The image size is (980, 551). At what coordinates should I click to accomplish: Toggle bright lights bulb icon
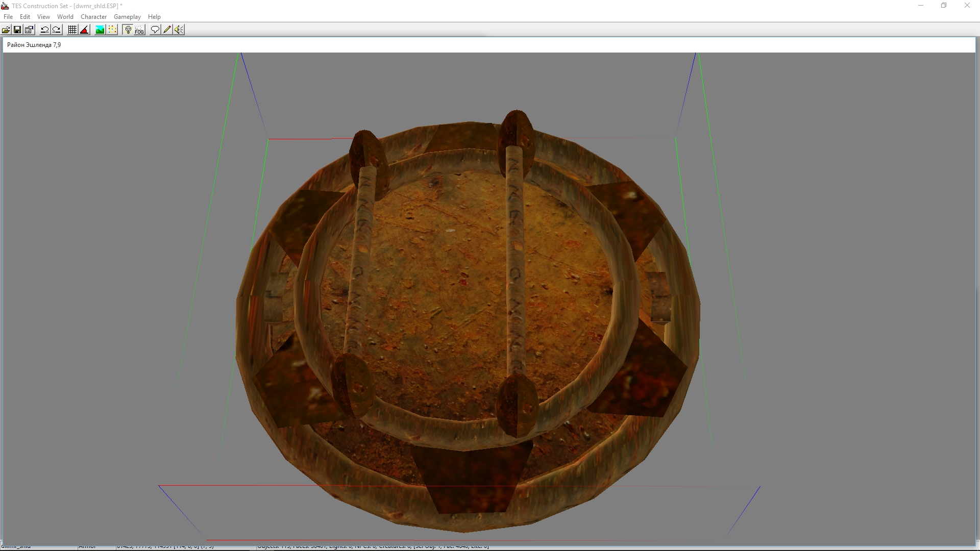(x=128, y=30)
